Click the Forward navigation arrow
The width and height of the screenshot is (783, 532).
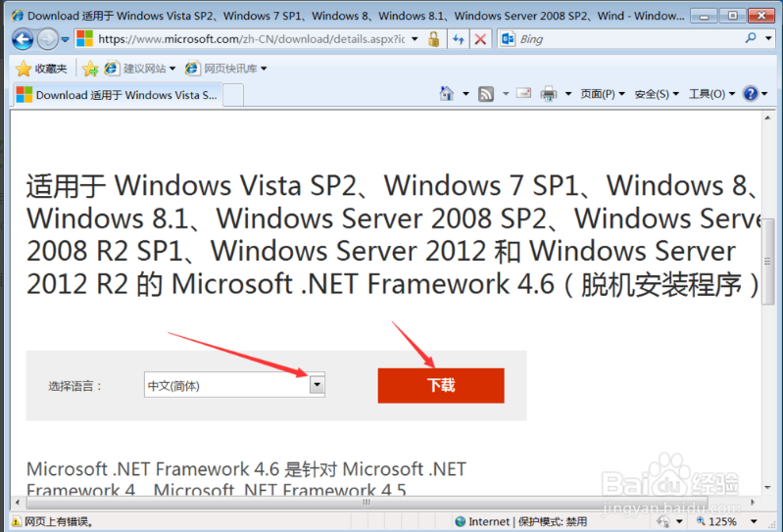click(x=47, y=39)
